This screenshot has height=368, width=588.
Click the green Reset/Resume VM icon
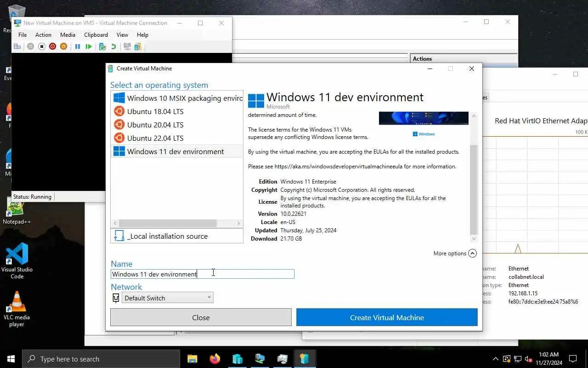click(x=89, y=46)
